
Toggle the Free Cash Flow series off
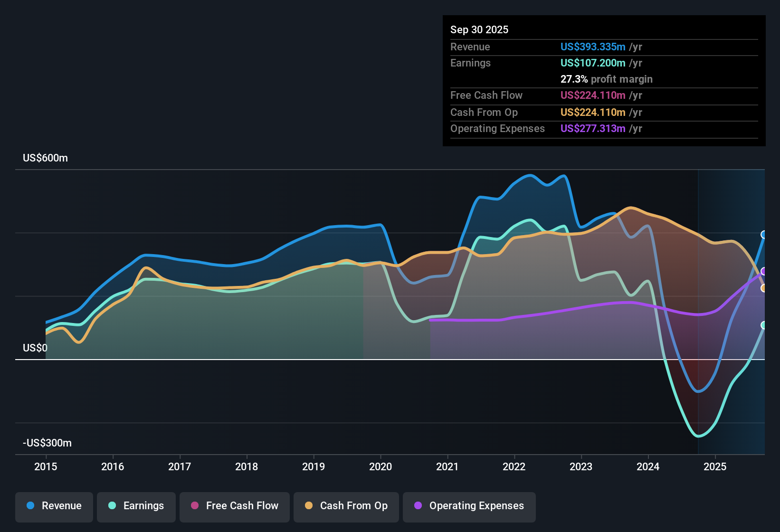point(234,506)
